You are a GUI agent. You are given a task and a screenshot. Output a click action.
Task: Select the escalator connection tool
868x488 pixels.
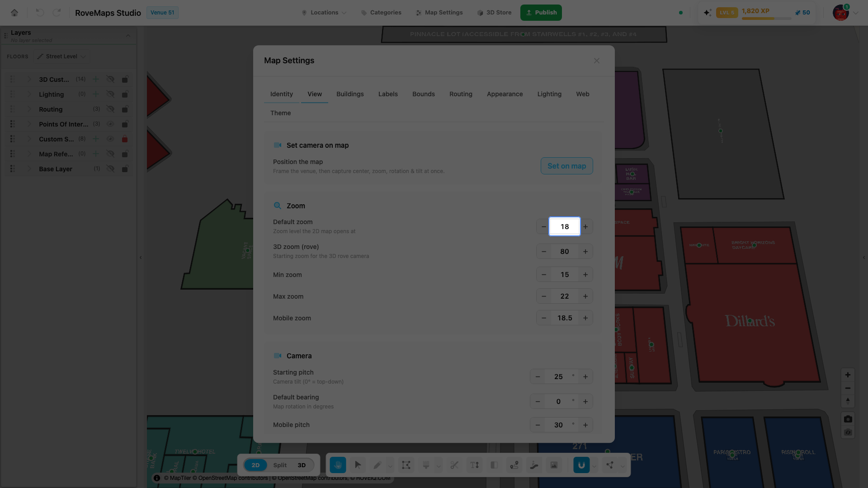534,465
